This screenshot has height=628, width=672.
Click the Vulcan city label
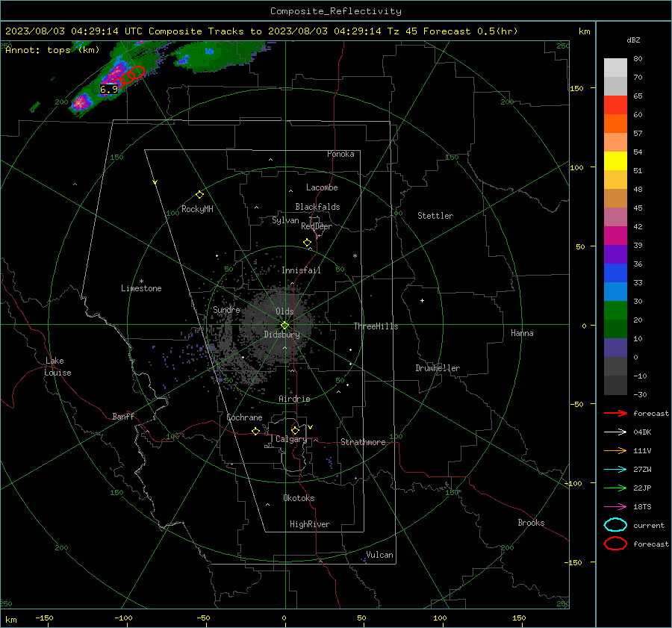(379, 555)
